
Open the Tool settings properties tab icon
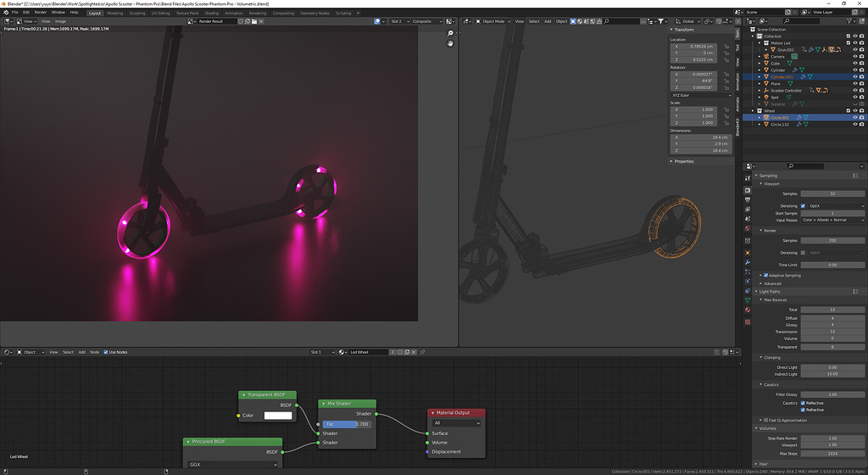[748, 178]
